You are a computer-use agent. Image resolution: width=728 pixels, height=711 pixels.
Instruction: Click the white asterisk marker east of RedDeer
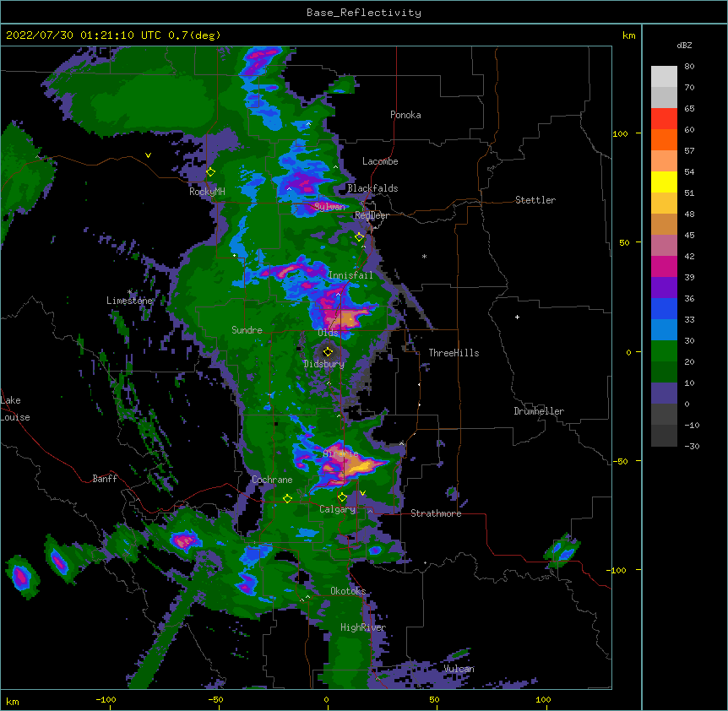tap(424, 257)
